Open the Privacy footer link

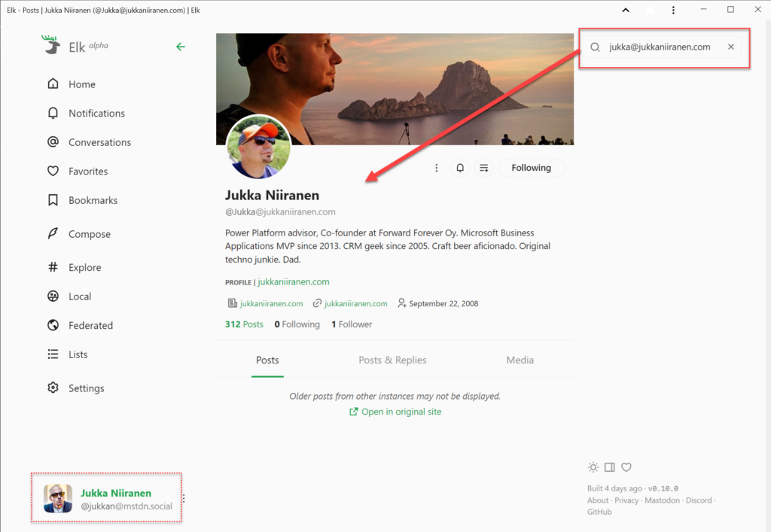pyautogui.click(x=626, y=500)
